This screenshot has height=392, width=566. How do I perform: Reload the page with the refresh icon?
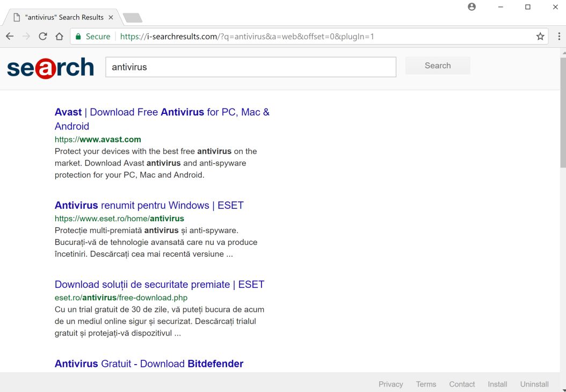[x=42, y=36]
